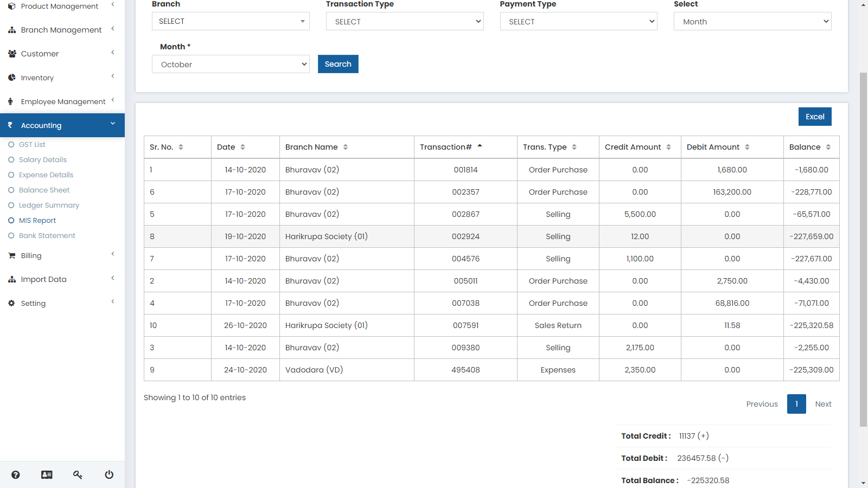Click the Accounting rupee icon
Screen dimensions: 868x488
pyautogui.click(x=10, y=125)
